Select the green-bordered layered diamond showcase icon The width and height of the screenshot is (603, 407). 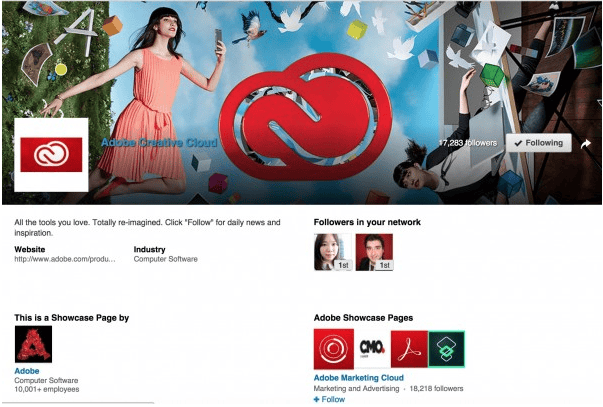446,349
